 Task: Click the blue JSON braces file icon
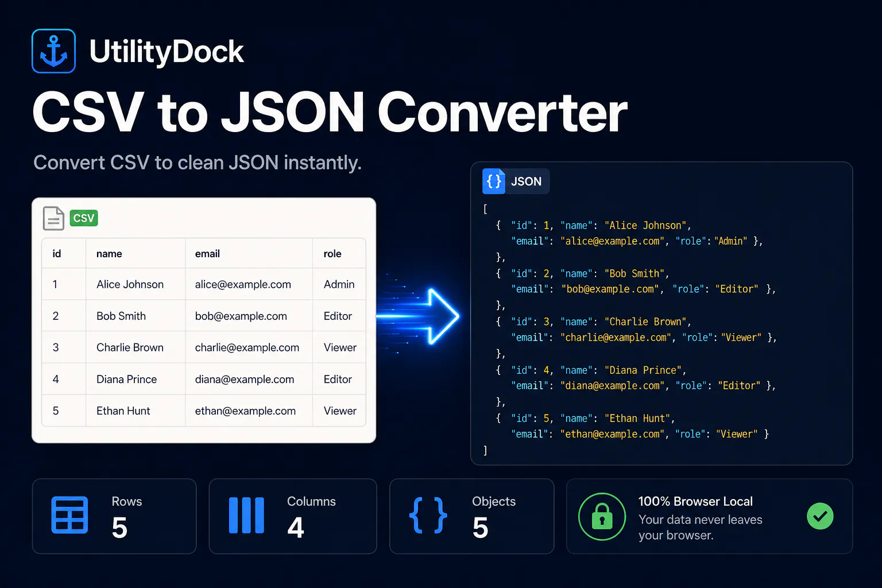point(494,181)
